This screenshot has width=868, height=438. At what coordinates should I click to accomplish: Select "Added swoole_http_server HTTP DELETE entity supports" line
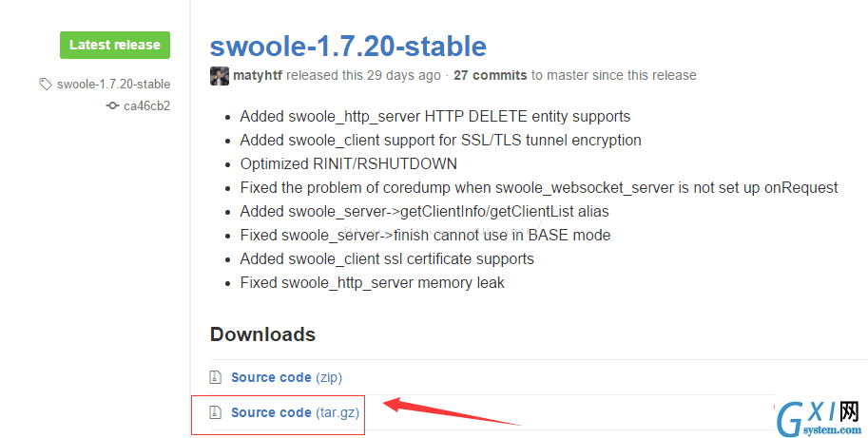click(x=435, y=117)
